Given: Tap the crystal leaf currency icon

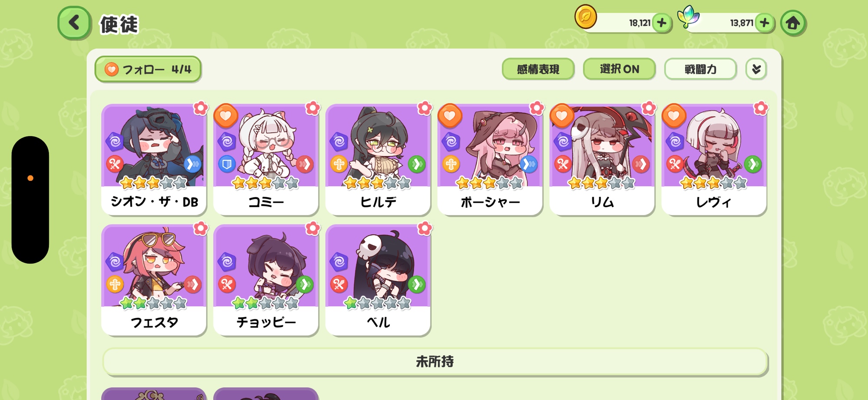Looking at the screenshot, I should click(x=688, y=17).
